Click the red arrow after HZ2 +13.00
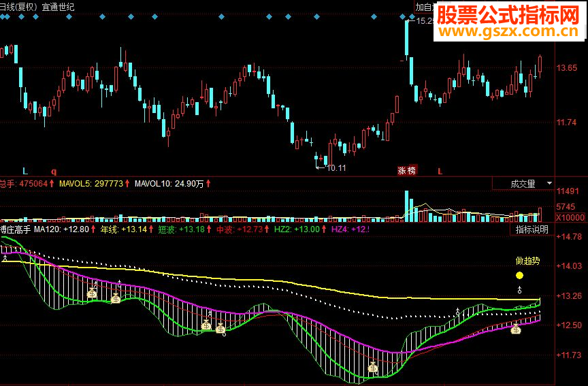Screen dimensions: 588x386 (324, 229)
